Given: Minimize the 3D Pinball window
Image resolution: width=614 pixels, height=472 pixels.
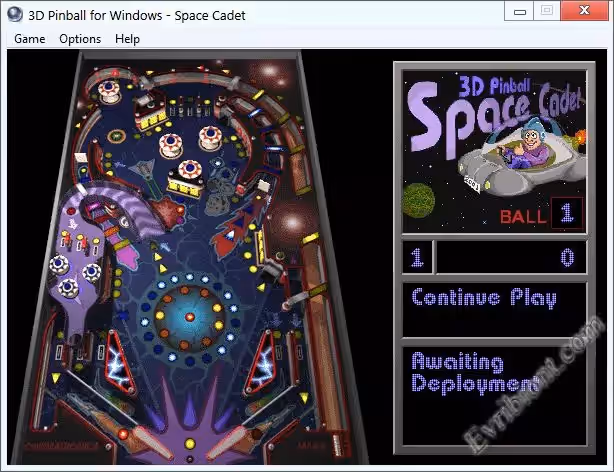Looking at the screenshot, I should pos(517,11).
